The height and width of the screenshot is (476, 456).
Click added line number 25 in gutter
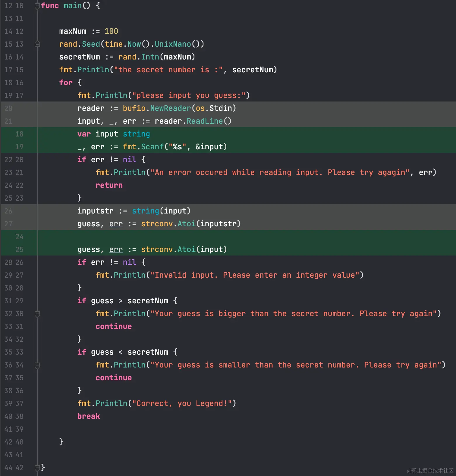point(19,249)
